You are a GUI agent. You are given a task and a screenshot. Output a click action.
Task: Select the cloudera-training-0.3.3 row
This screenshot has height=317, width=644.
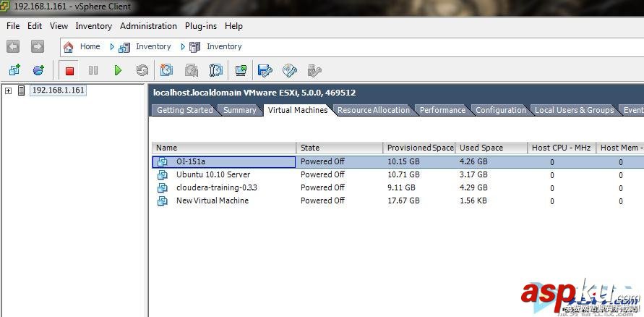click(398, 188)
